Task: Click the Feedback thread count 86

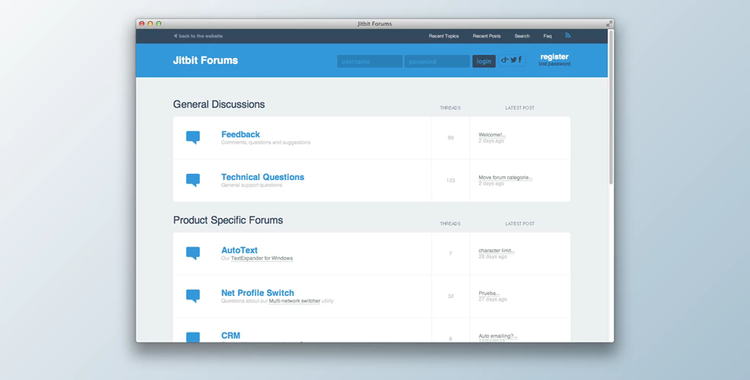Action: tap(451, 138)
